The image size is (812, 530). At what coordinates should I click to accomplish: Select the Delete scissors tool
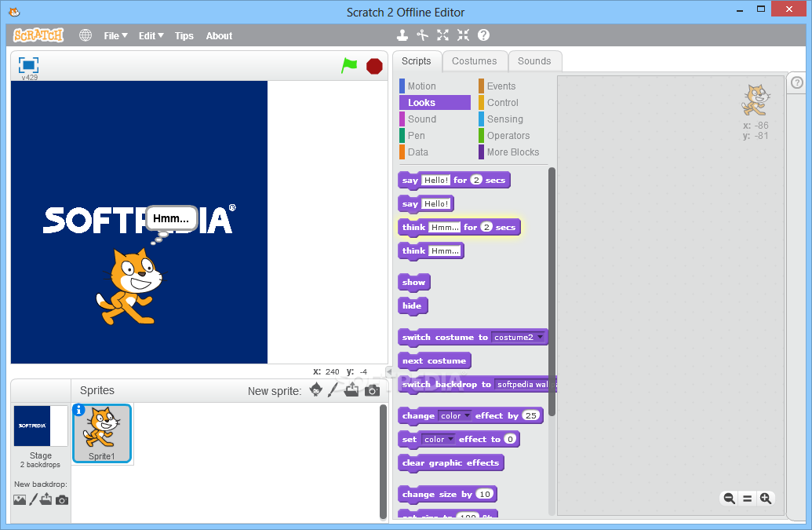click(x=423, y=35)
